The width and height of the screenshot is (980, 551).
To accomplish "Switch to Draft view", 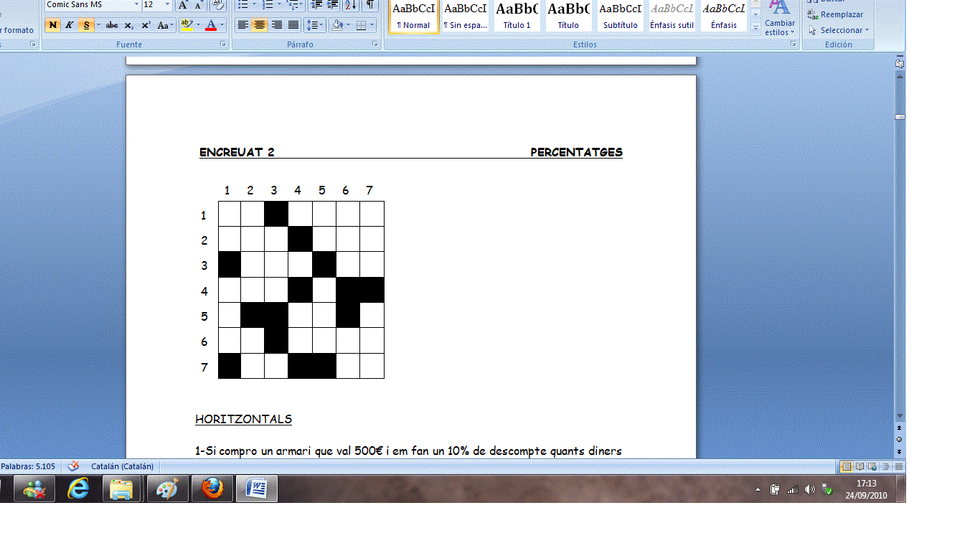I will point(898,466).
